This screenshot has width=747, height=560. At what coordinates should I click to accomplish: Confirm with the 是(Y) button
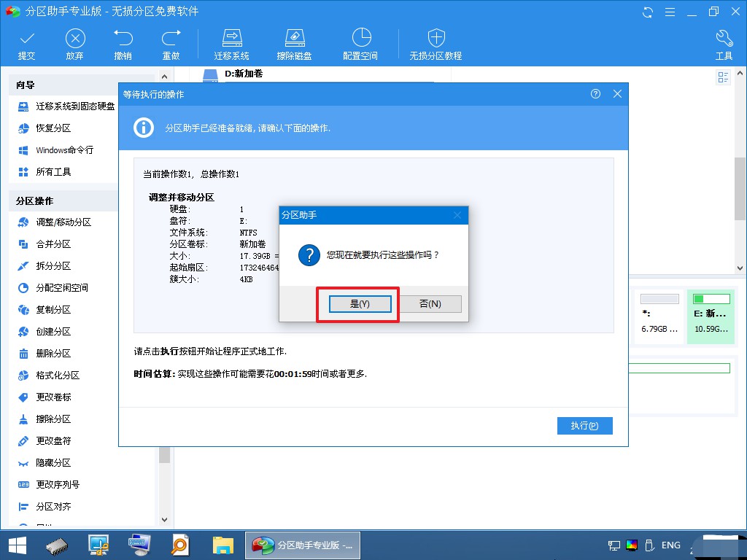[360, 304]
